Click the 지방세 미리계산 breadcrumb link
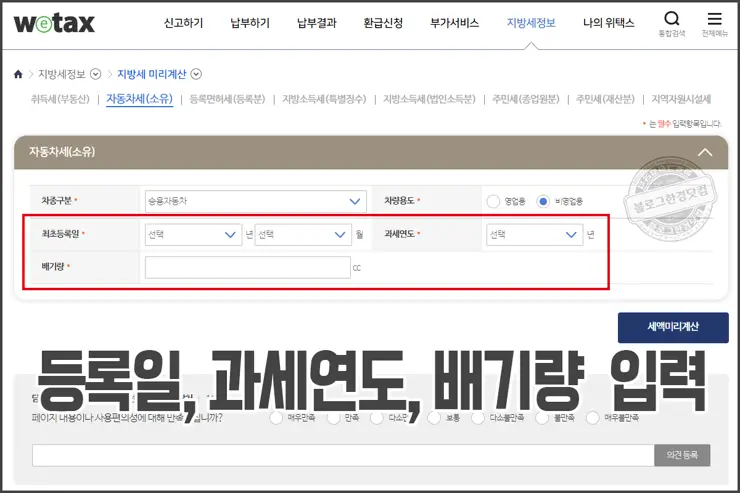740x493 pixels. (151, 74)
